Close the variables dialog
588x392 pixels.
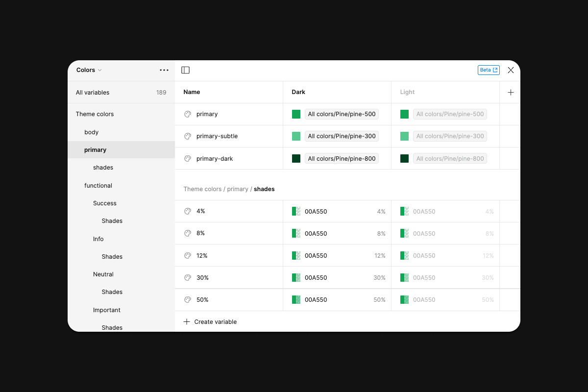coord(511,70)
